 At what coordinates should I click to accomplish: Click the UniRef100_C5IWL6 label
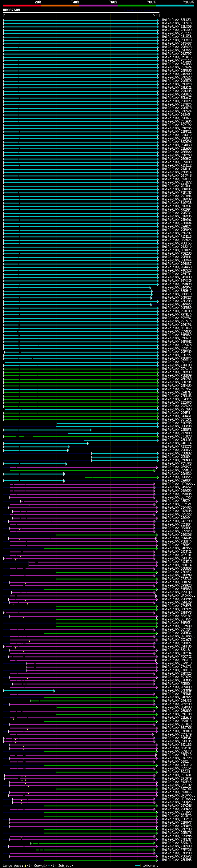pyautogui.click(x=176, y=57)
